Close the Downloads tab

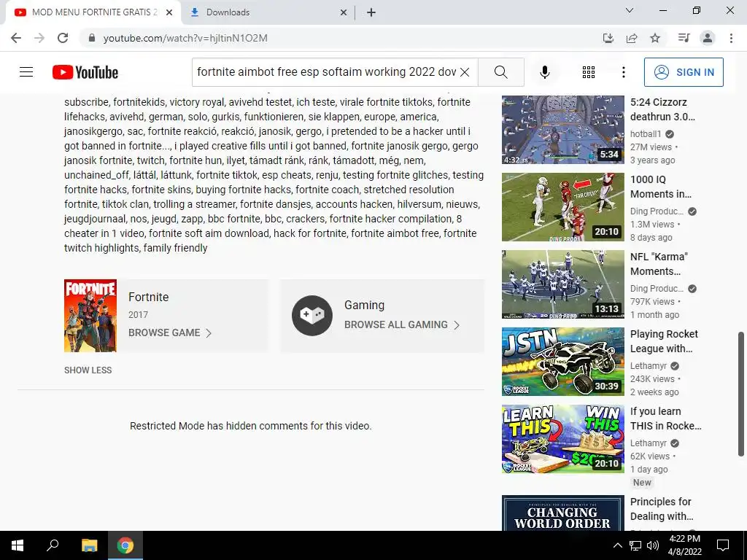tap(344, 12)
